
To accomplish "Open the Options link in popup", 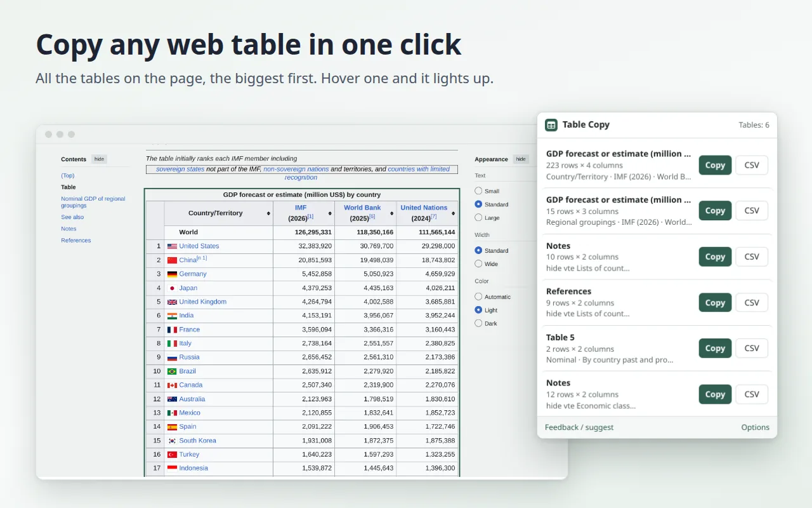I will click(x=755, y=427).
